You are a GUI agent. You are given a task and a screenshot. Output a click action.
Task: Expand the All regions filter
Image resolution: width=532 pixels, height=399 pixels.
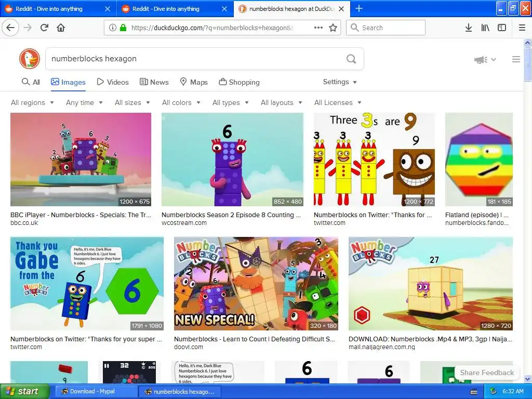tap(32, 102)
